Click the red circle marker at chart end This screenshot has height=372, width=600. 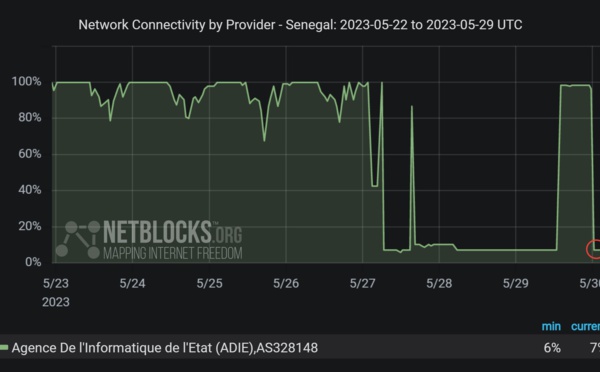coord(593,249)
